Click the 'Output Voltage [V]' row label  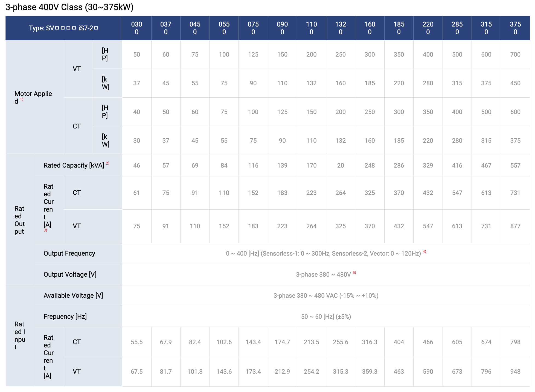[x=70, y=274]
